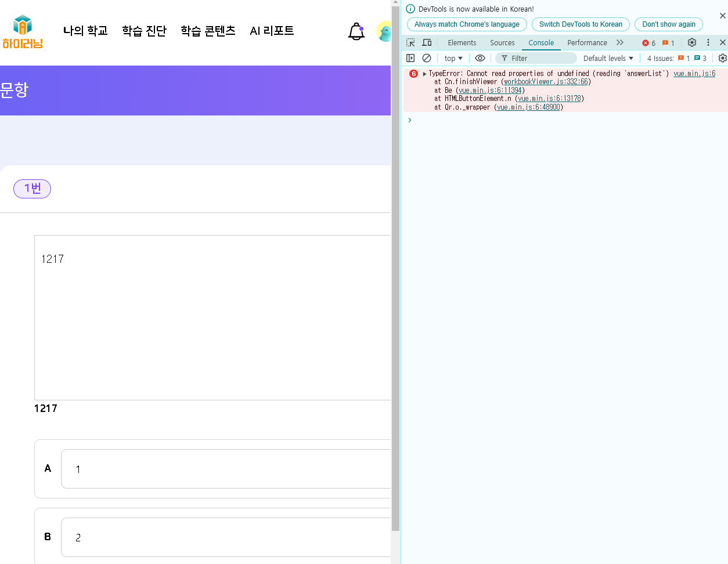Clear the console output
The width and height of the screenshot is (728, 564).
(427, 58)
